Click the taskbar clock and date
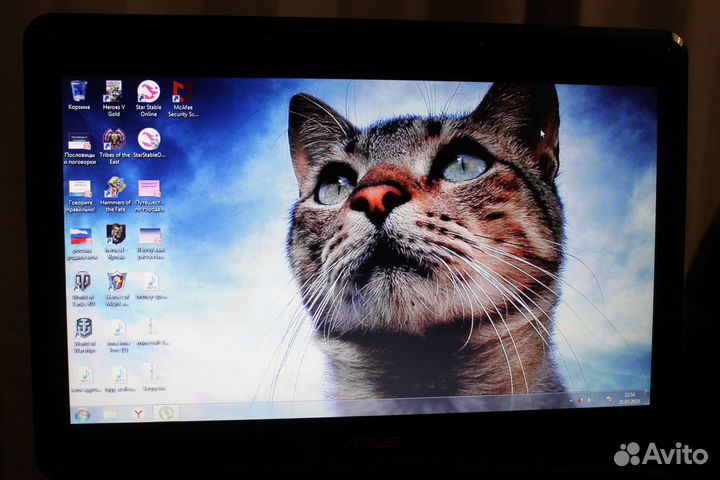Screen dimensions: 720x480 [628, 398]
